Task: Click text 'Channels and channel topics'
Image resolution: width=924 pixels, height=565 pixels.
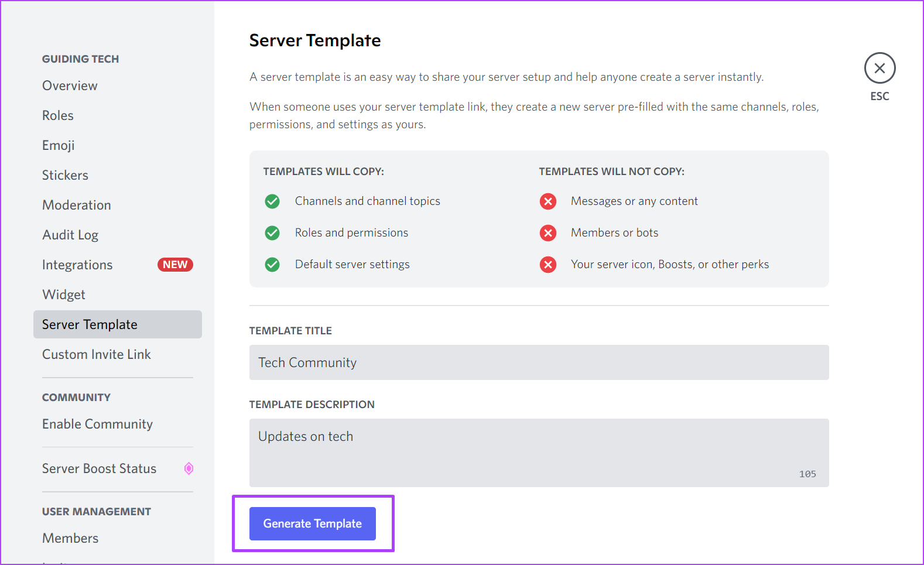Action: 367,201
